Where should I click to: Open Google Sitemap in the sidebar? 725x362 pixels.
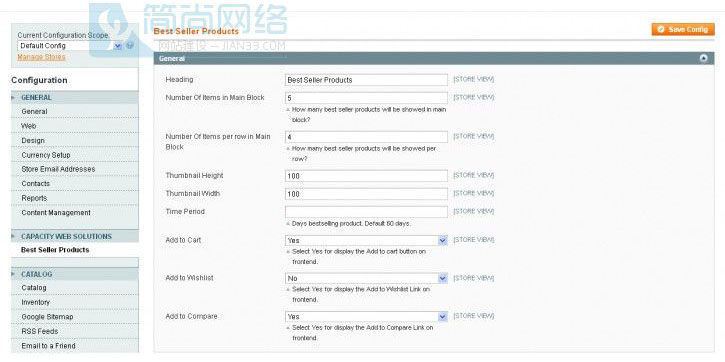pos(47,317)
